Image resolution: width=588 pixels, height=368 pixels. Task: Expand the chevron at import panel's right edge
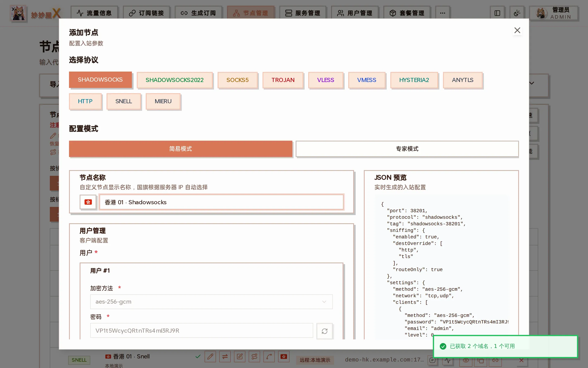pos(532,83)
